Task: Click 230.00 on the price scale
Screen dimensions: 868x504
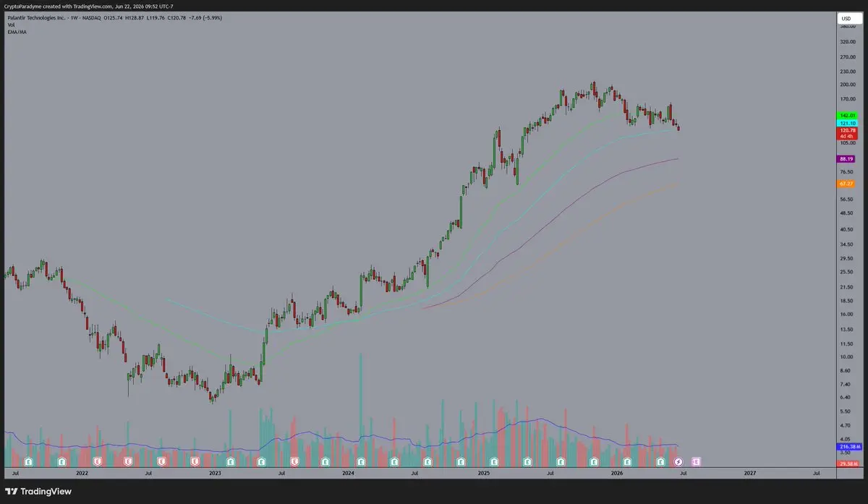Action: (x=847, y=72)
